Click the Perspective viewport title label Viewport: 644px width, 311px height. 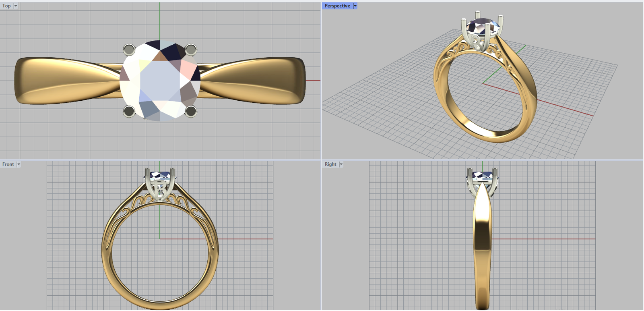tap(337, 6)
